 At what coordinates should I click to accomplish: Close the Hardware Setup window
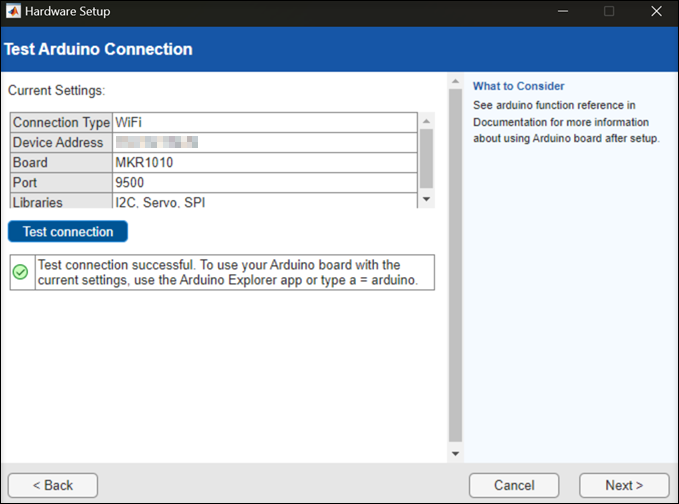click(655, 12)
